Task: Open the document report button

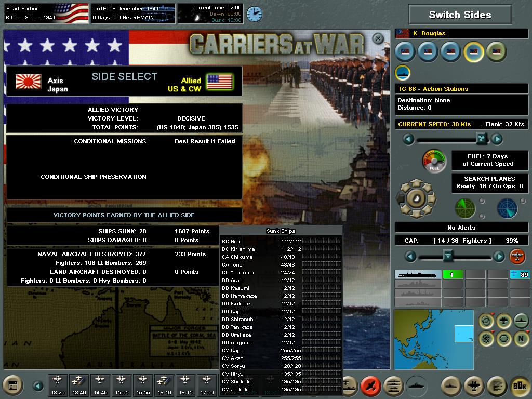Action: 497,386
